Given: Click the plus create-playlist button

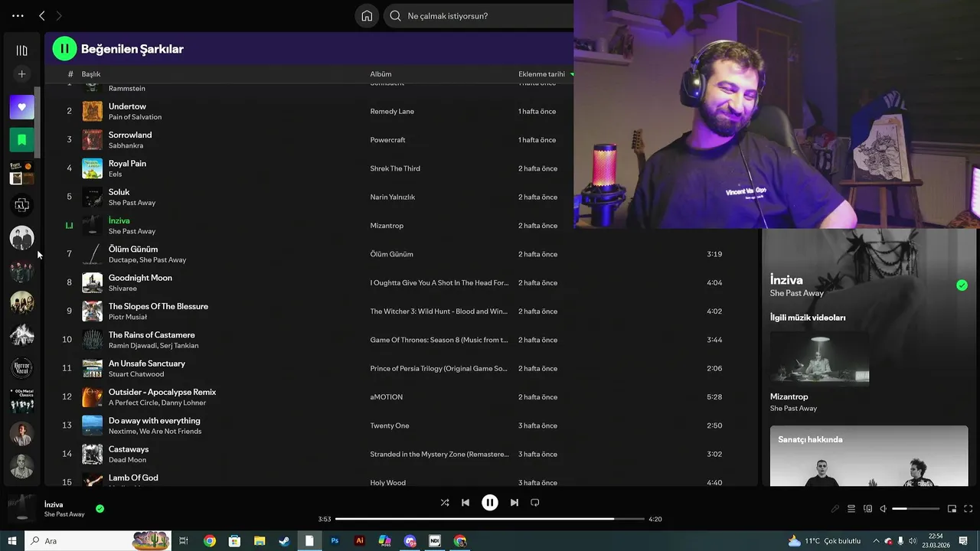Looking at the screenshot, I should coord(21,74).
